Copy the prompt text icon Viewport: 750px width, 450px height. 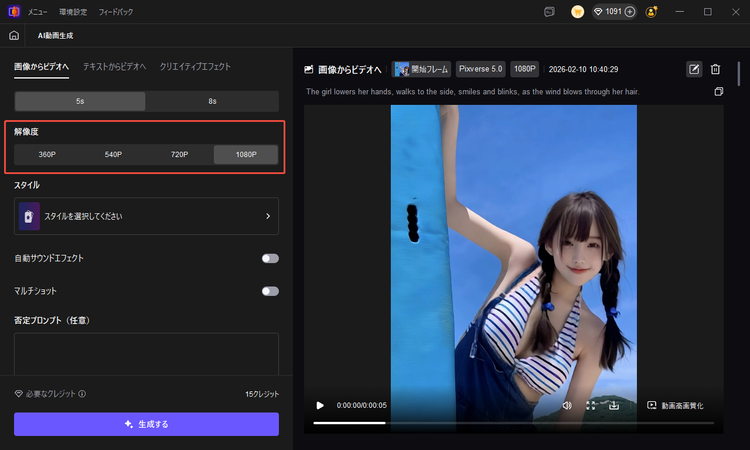click(x=718, y=91)
